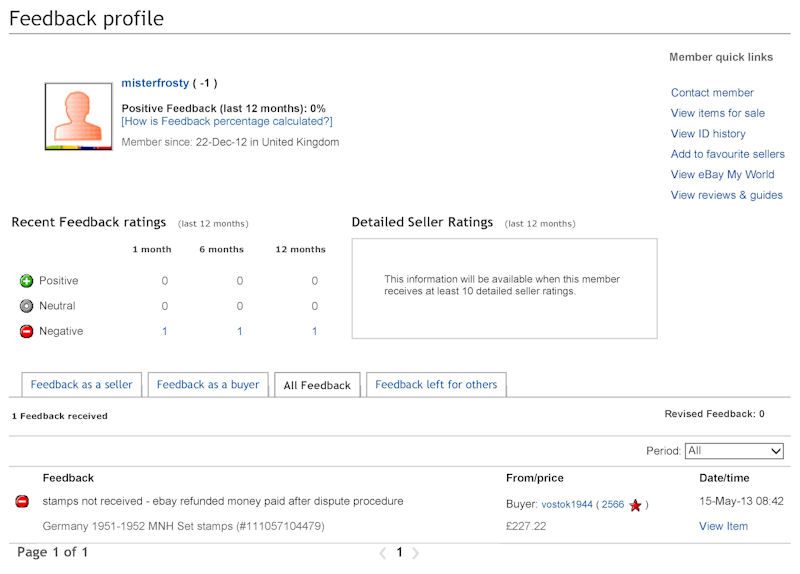Switch to Feedback as a buyer tab
The width and height of the screenshot is (800, 574).
click(208, 385)
